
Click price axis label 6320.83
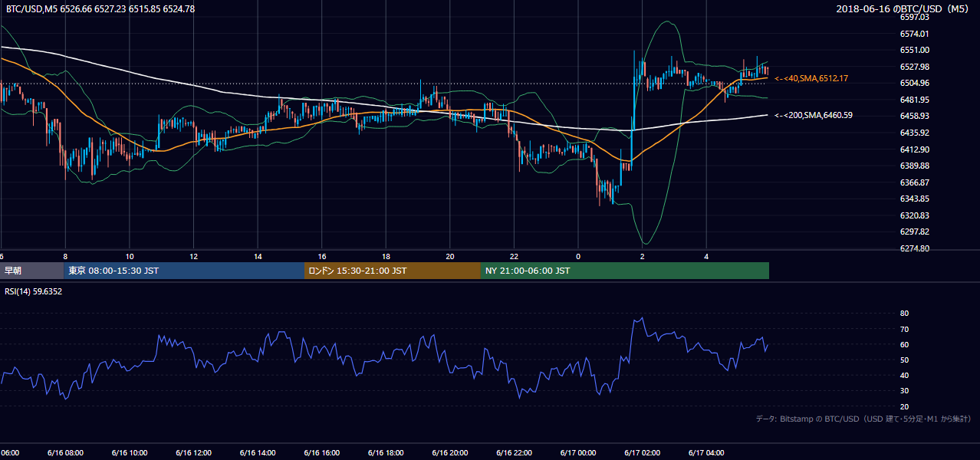coord(914,215)
